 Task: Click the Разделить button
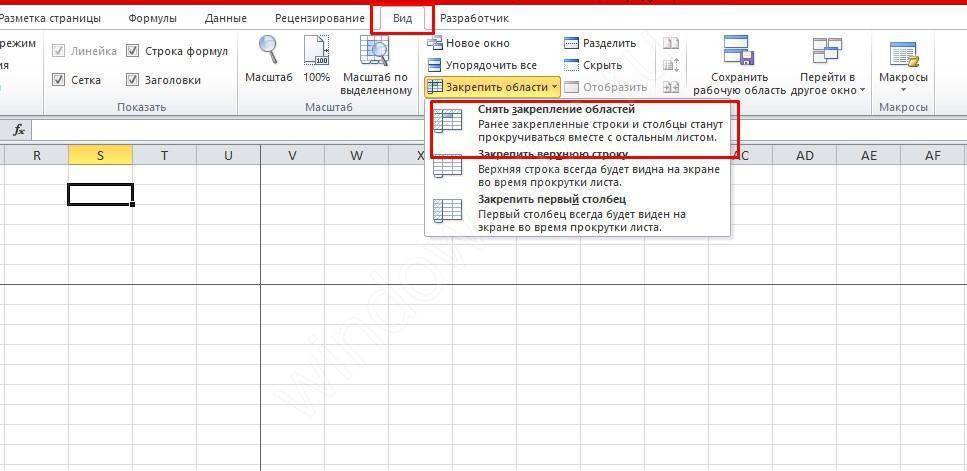click(600, 43)
